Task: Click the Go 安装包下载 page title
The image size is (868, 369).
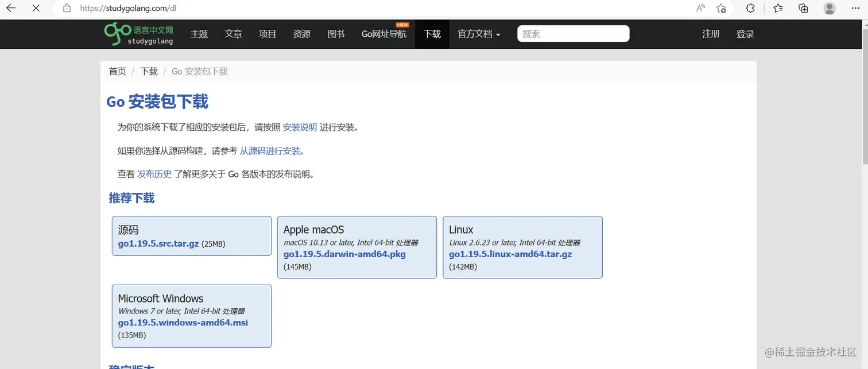Action: pyautogui.click(x=157, y=102)
